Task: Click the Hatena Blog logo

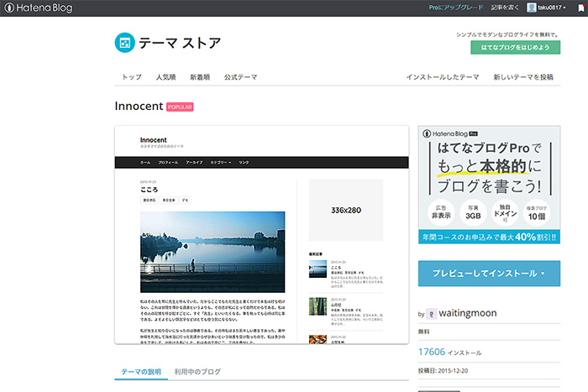Action: (37, 8)
